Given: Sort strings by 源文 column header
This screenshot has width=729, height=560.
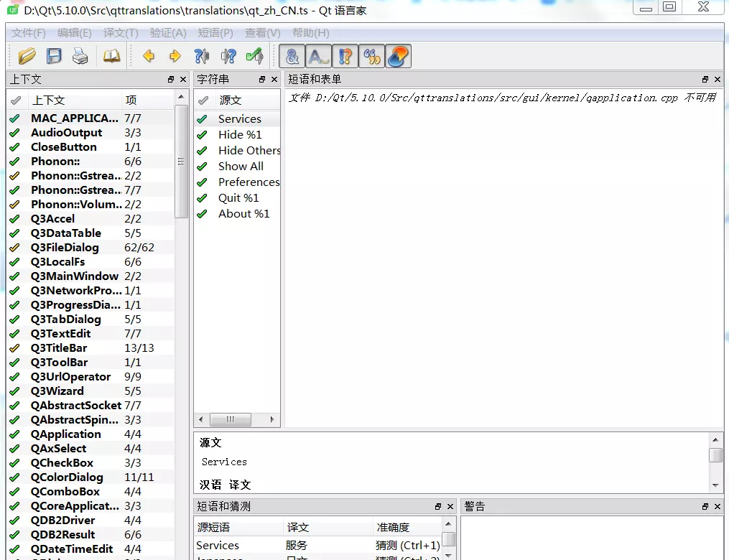Looking at the screenshot, I should point(246,100).
